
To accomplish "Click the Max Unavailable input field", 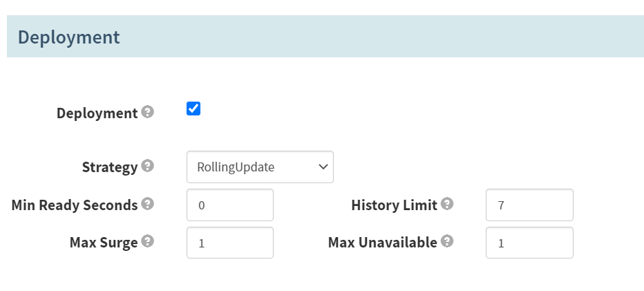I will pyautogui.click(x=529, y=243).
